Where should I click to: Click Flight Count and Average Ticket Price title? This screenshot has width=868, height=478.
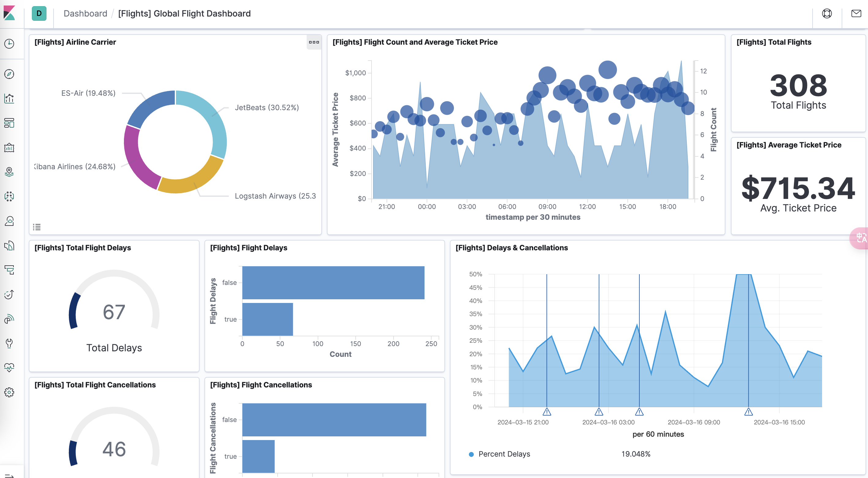[x=415, y=42]
